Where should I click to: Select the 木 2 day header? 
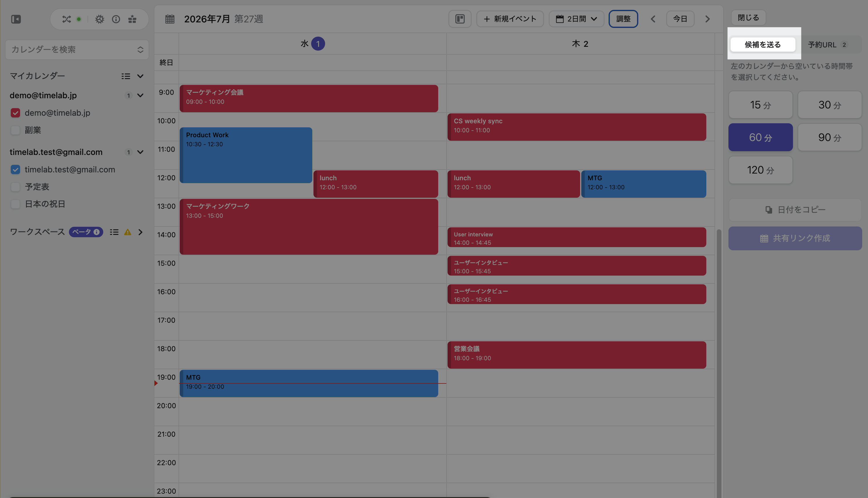(580, 44)
